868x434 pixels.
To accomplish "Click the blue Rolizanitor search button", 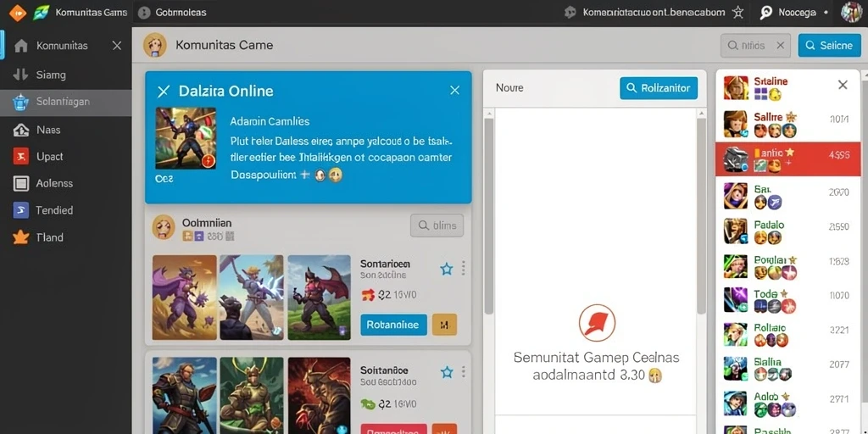I will [x=659, y=88].
